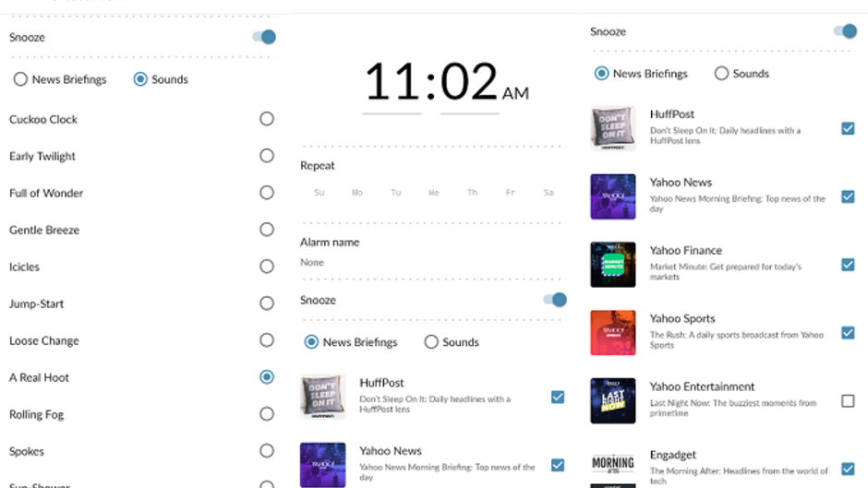868x488 pixels.
Task: Uncheck Yahoo Sports briefing
Action: click(x=848, y=333)
